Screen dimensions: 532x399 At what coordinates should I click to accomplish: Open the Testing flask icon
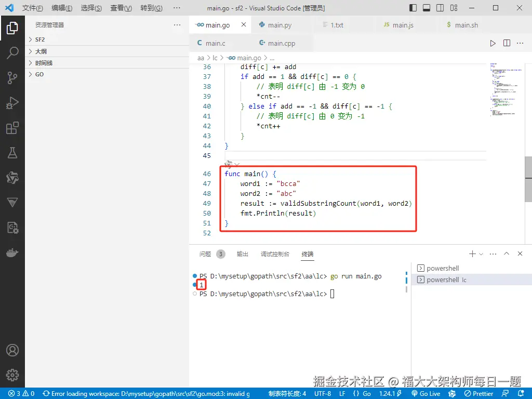pos(12,153)
